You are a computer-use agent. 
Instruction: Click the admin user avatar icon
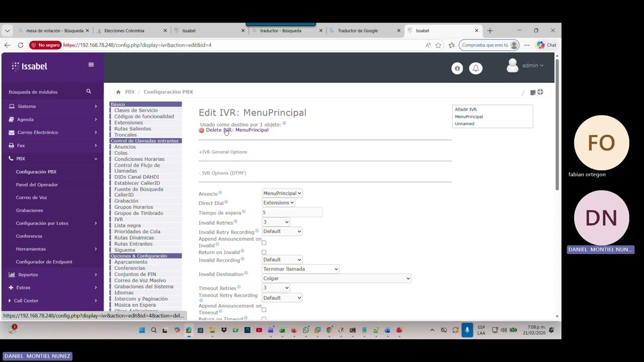(x=512, y=65)
